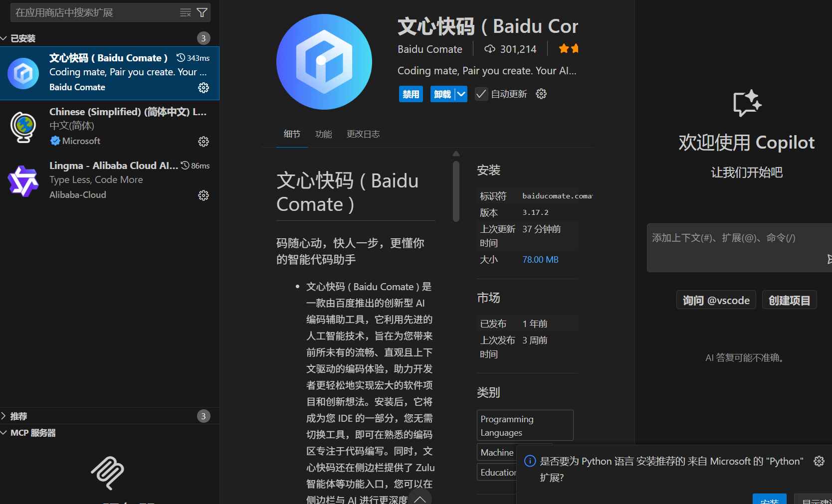Click the scroll-to-top chevron button

(420, 499)
